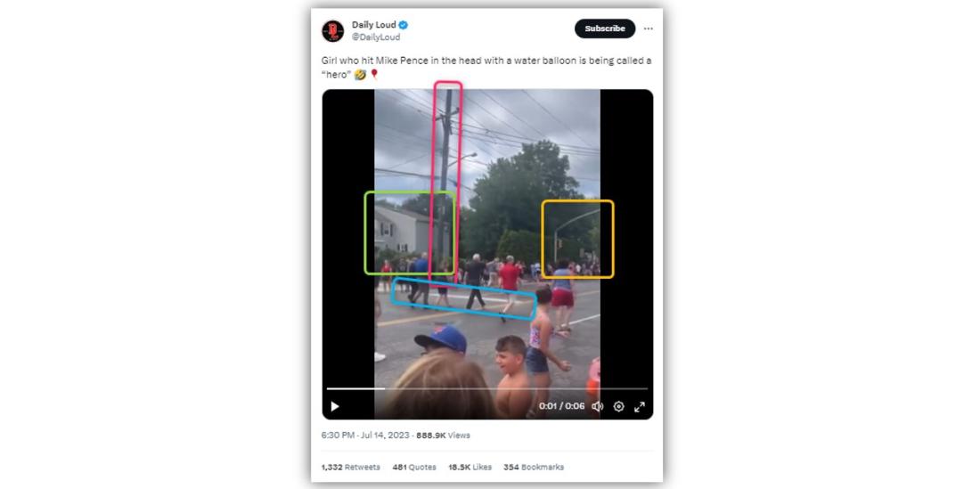Mute the video with the speaker icon

tap(598, 406)
